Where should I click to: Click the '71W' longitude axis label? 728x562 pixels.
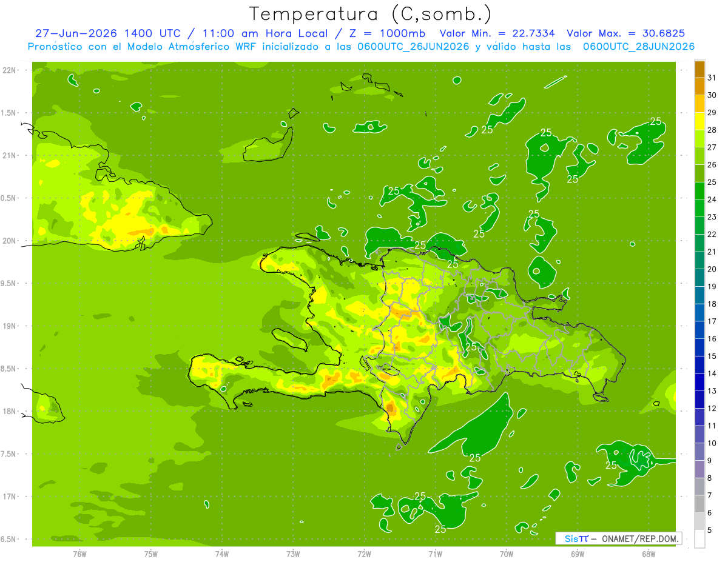click(x=435, y=554)
